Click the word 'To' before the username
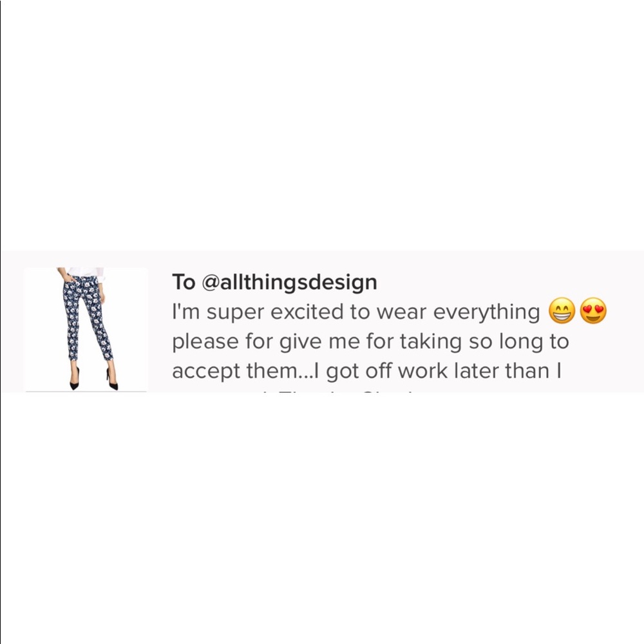The image size is (644, 644). click(x=184, y=282)
